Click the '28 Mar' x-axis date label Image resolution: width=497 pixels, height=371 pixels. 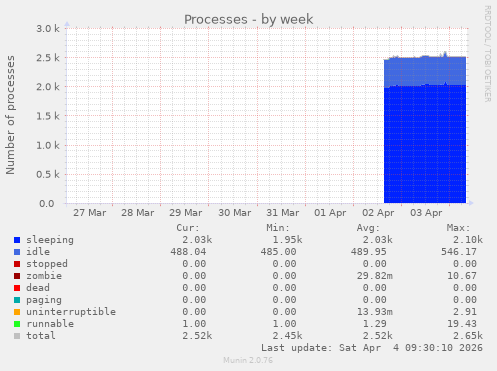(x=138, y=213)
